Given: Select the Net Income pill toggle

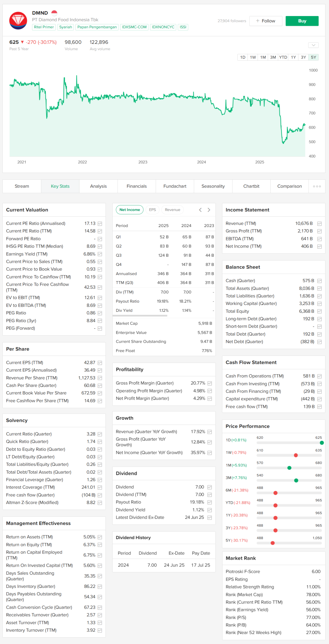Looking at the screenshot, I should click(129, 210).
